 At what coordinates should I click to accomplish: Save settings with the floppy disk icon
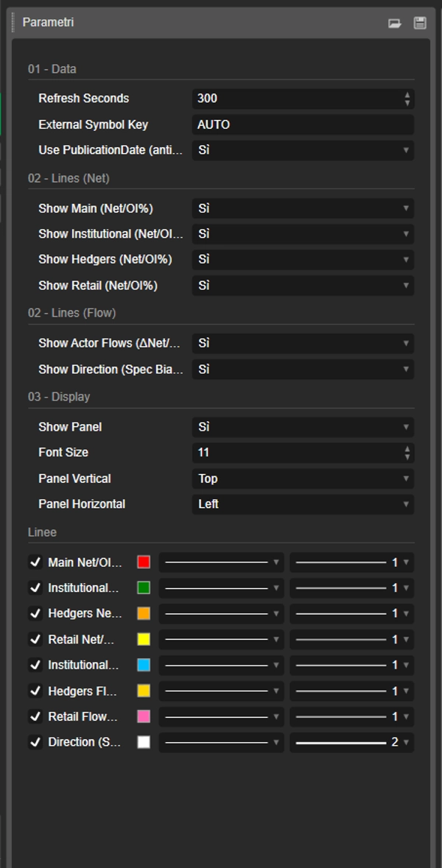pyautogui.click(x=418, y=23)
